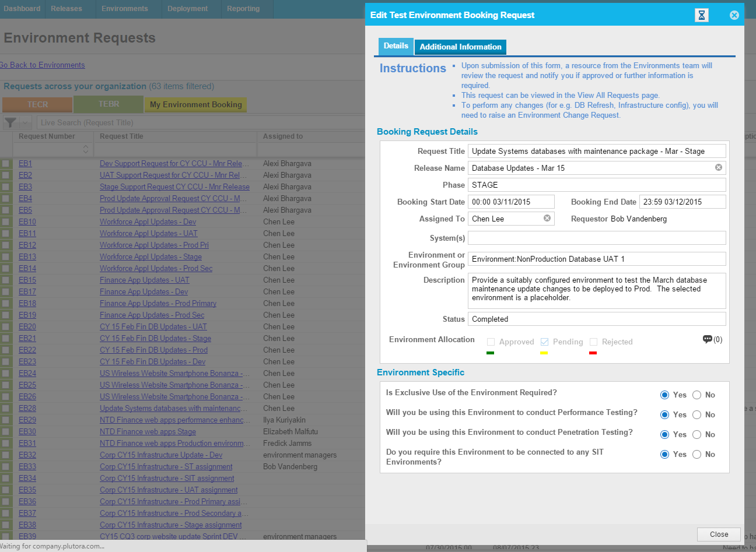Screen dimensions: 756x552
Task: Click the green Approved color indicator
Action: tap(490, 353)
